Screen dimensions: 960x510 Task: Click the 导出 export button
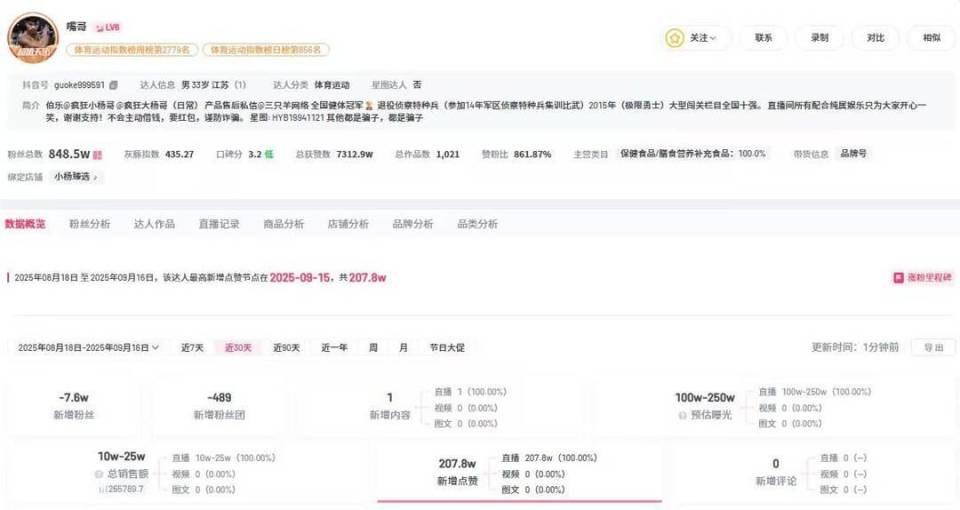[933, 348]
